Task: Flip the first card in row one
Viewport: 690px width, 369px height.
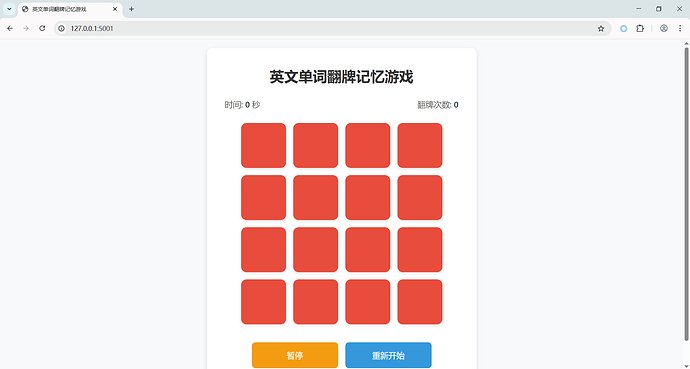Action: (263, 146)
